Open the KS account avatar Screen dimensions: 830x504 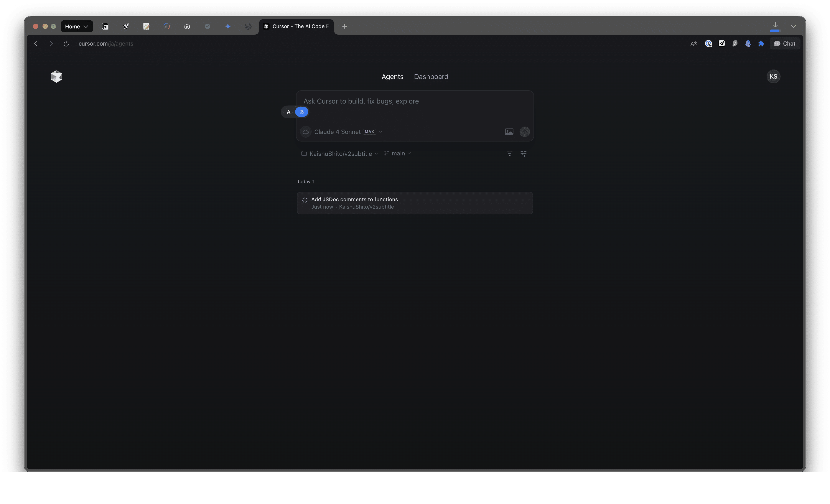click(773, 76)
